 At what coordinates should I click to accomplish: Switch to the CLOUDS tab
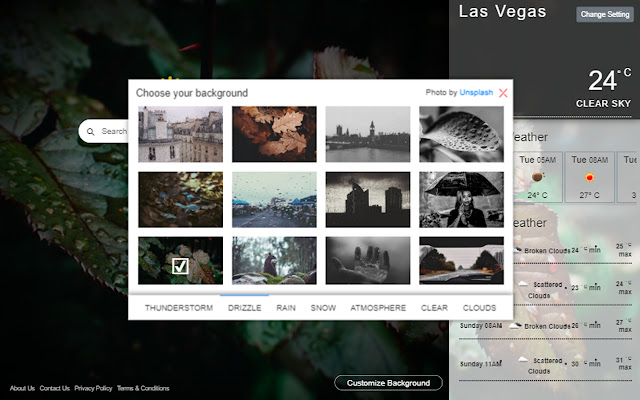pos(479,308)
